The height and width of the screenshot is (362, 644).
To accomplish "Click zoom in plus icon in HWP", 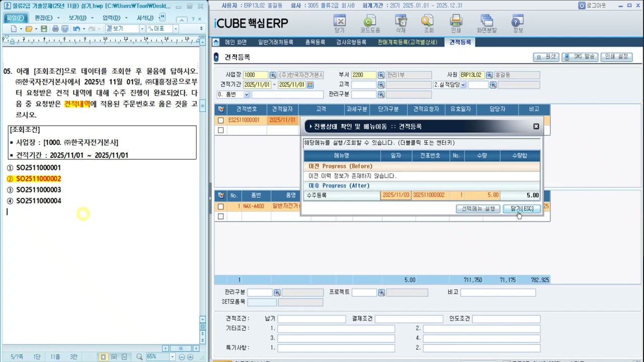I will [x=190, y=357].
